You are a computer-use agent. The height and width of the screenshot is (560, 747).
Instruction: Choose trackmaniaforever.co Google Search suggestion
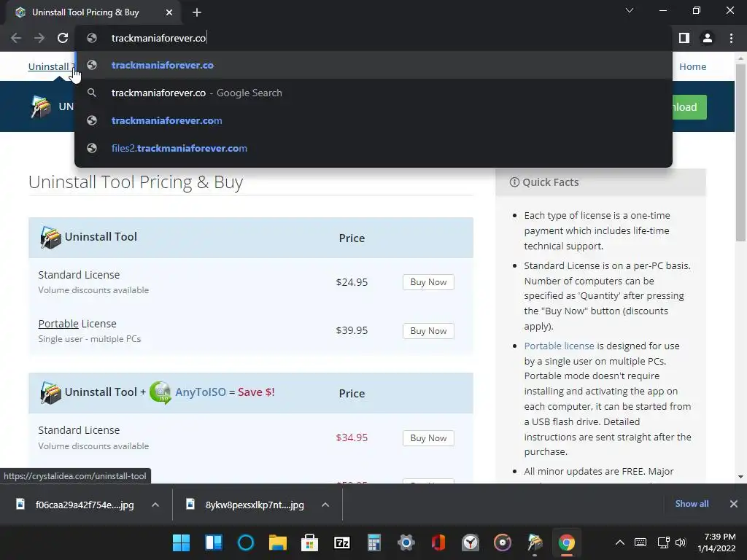coord(373,93)
